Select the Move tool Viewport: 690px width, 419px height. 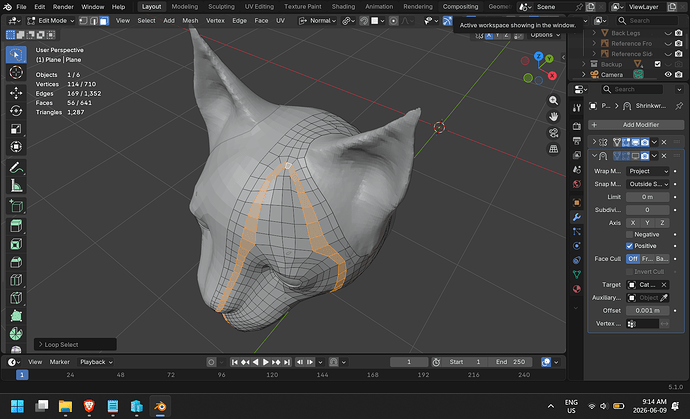[16, 93]
